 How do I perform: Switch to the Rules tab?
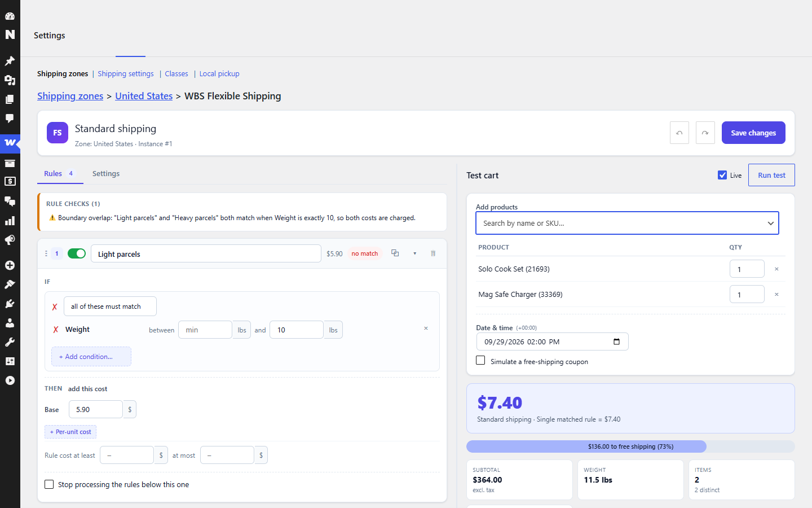[x=60, y=174]
